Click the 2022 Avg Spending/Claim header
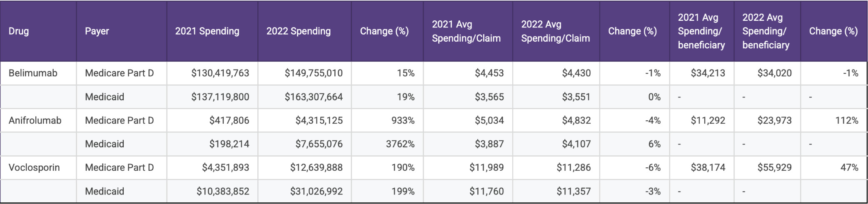 pos(555,31)
